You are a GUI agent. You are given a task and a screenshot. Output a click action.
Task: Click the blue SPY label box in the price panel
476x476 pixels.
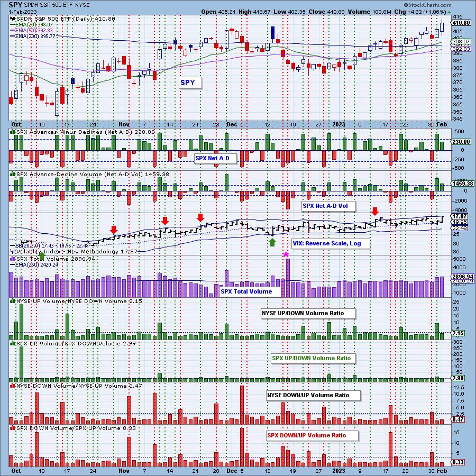click(x=190, y=83)
